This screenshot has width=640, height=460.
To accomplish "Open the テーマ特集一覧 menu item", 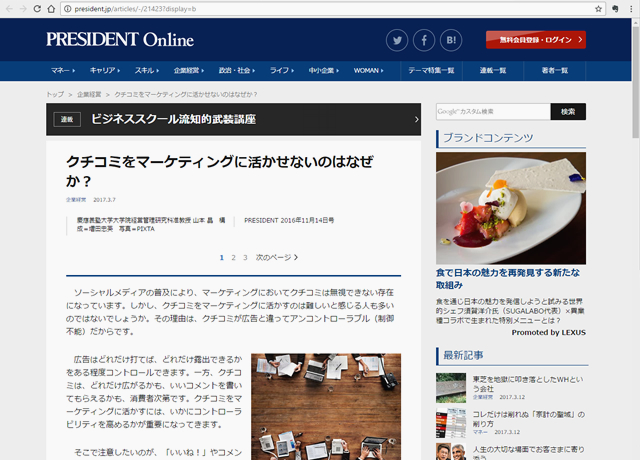I will point(431,71).
